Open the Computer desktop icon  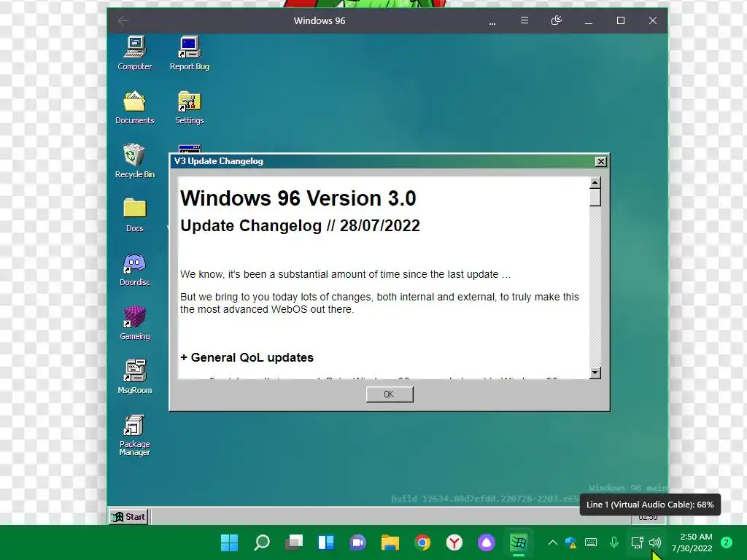pyautogui.click(x=135, y=53)
